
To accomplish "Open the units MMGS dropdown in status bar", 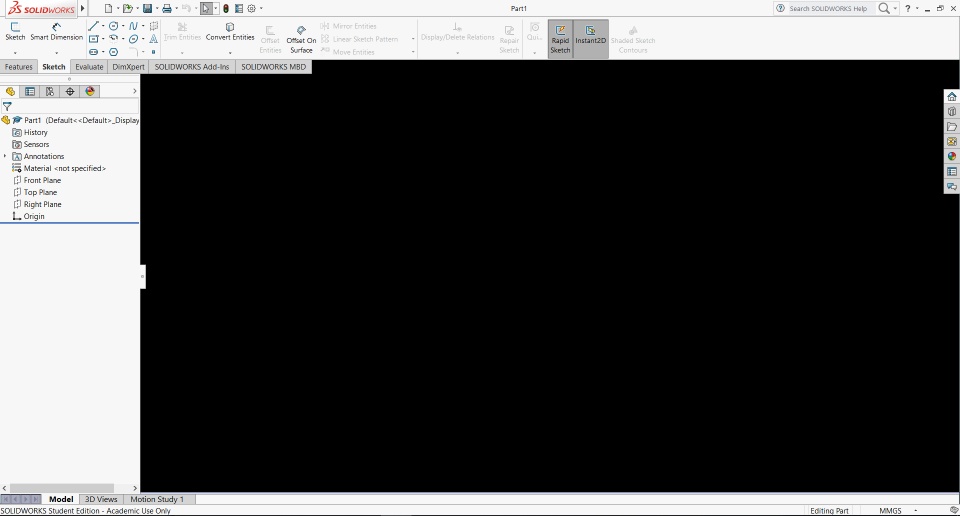I will tap(916, 510).
